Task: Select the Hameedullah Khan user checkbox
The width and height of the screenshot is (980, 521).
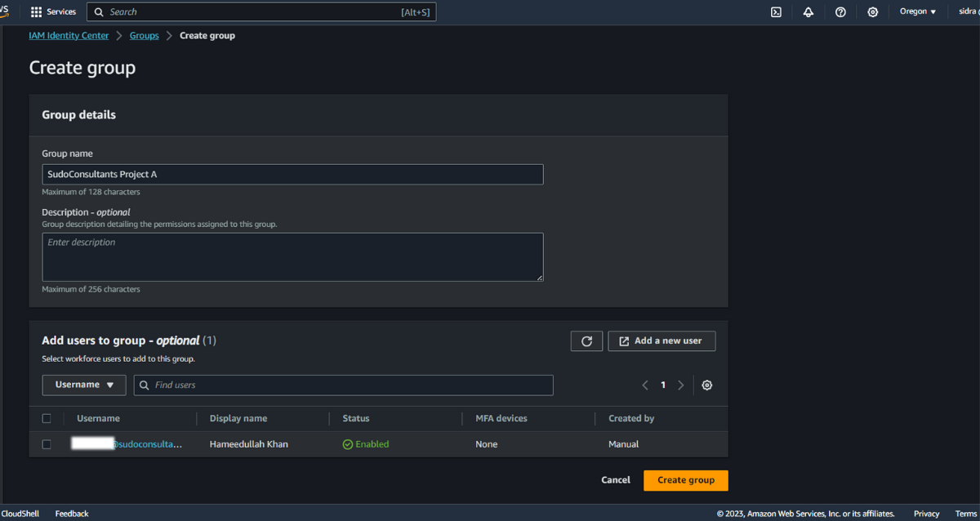Action: coord(47,444)
